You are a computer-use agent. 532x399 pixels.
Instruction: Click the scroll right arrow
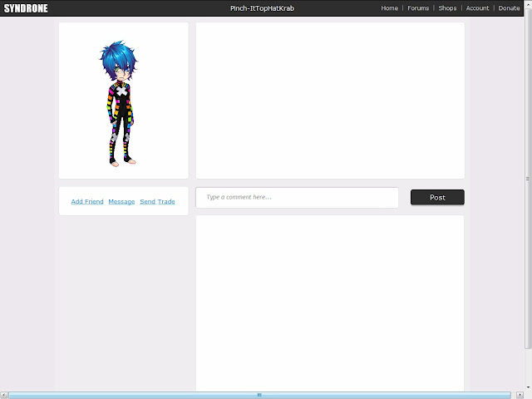520,396
